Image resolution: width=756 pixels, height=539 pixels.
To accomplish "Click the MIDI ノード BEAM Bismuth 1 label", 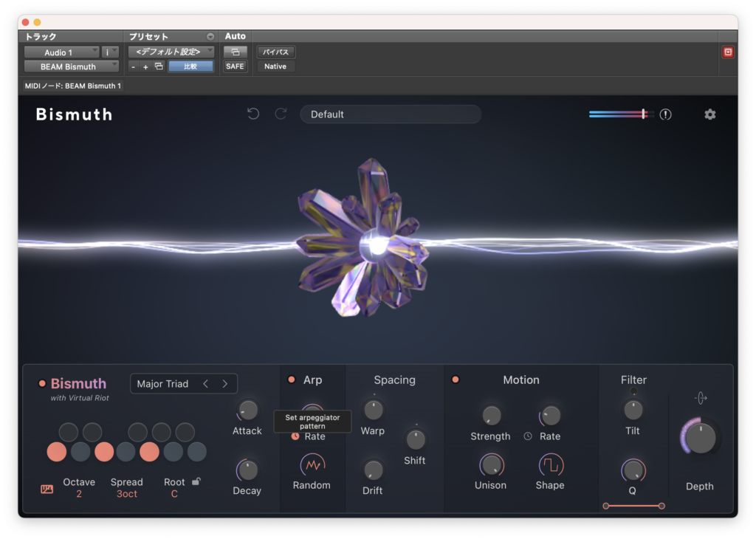I will pyautogui.click(x=73, y=86).
